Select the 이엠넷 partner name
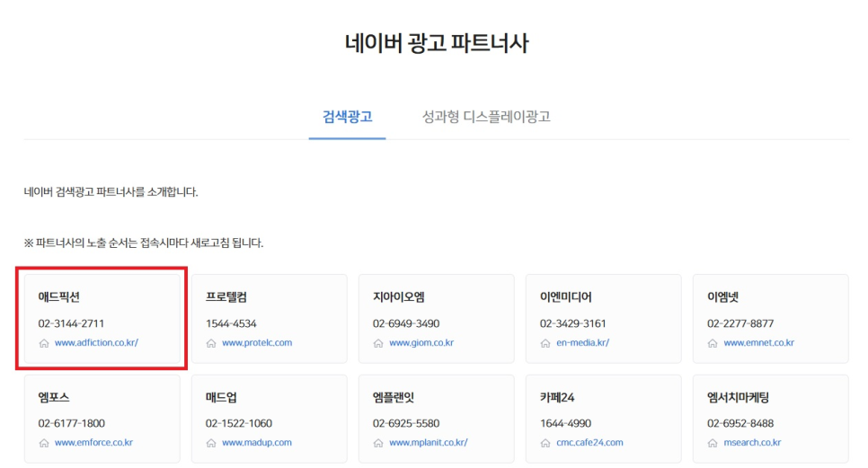This screenshot has width=868, height=468. click(x=722, y=296)
